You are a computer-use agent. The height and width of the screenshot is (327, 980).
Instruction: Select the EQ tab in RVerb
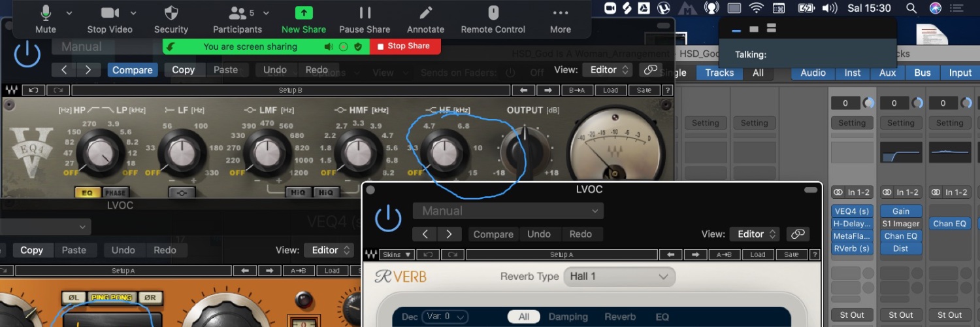pos(662,317)
